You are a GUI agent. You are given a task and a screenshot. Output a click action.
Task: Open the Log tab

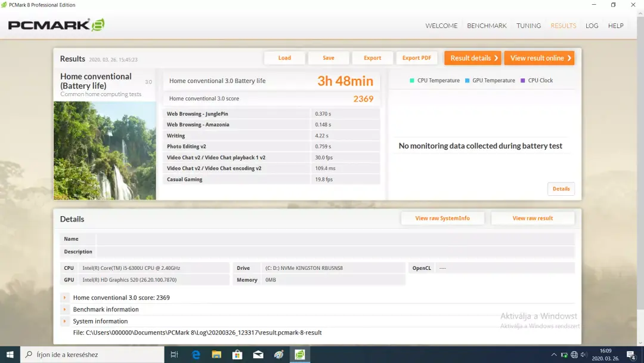click(x=592, y=26)
